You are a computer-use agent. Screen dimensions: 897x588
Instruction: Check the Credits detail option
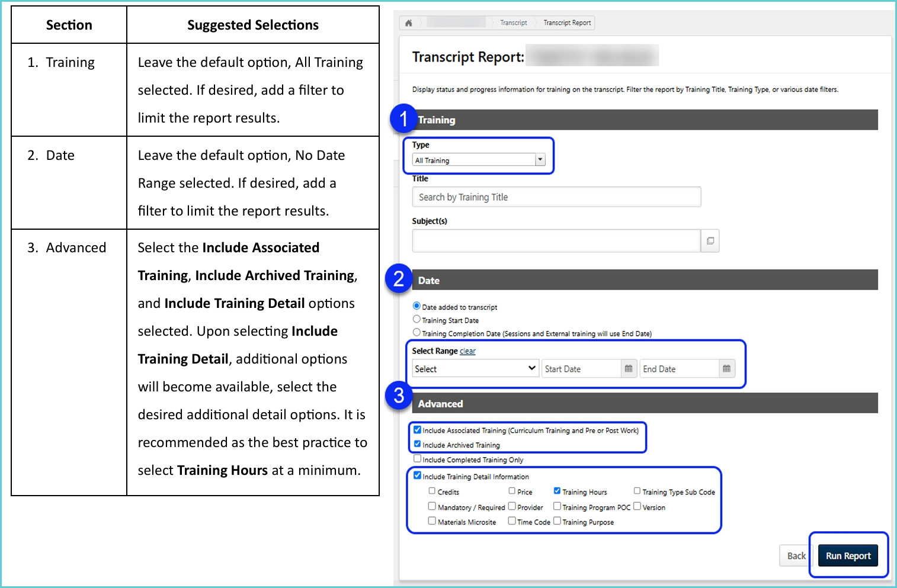tap(432, 491)
